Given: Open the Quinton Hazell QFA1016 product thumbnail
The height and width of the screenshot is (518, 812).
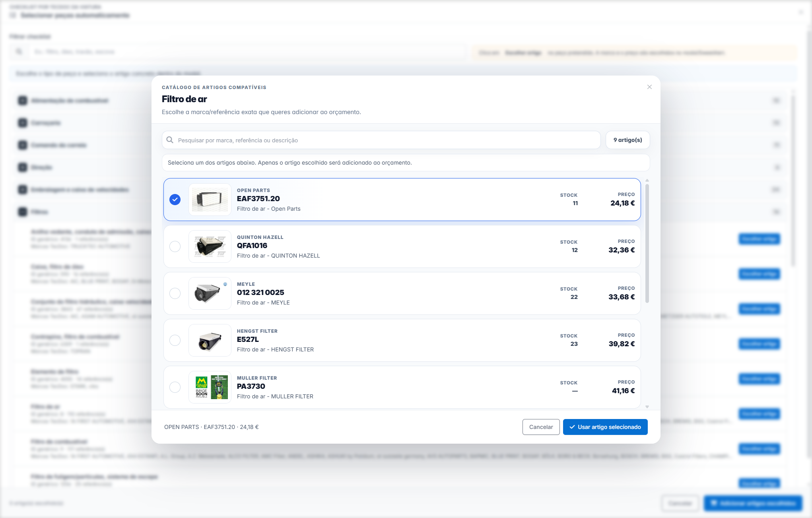Looking at the screenshot, I should point(210,246).
